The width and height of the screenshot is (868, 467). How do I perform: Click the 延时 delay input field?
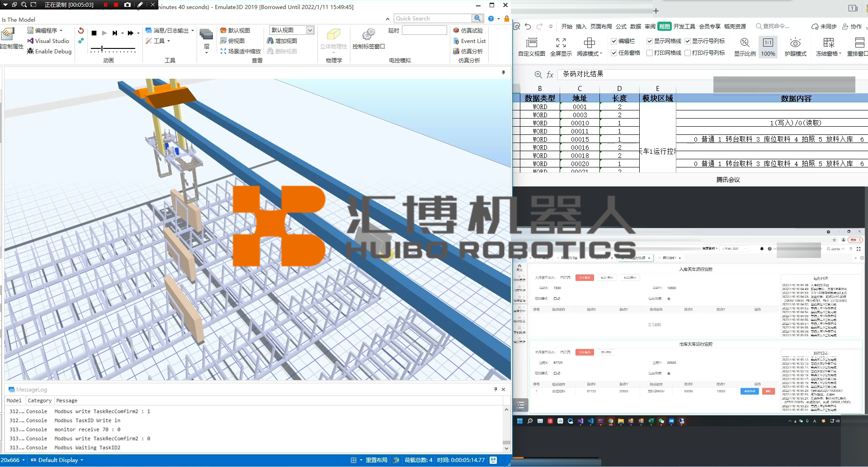pos(424,30)
